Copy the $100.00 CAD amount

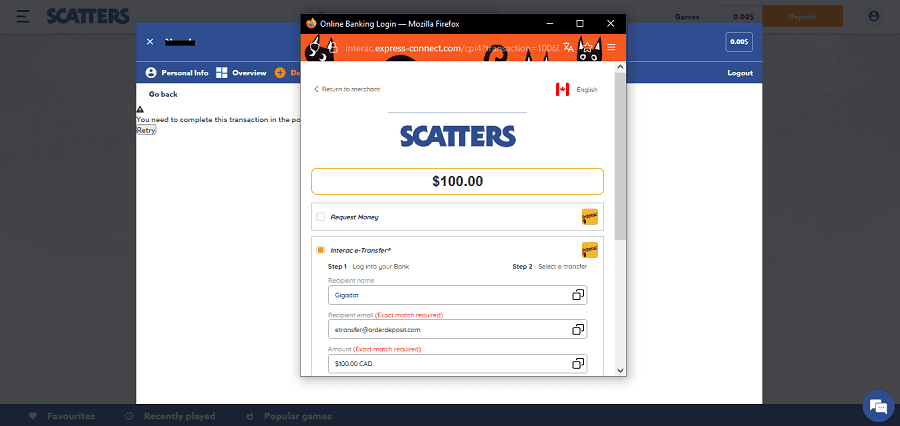click(x=578, y=363)
